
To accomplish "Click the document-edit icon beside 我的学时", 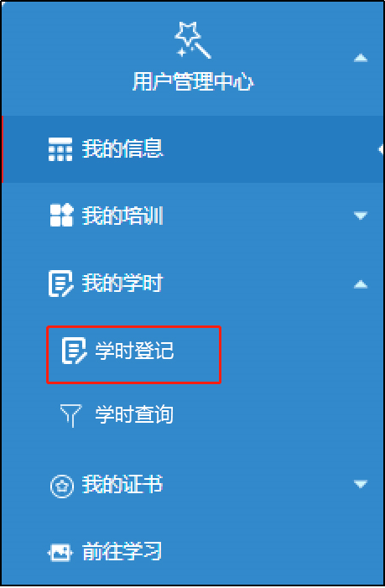I will point(60,284).
